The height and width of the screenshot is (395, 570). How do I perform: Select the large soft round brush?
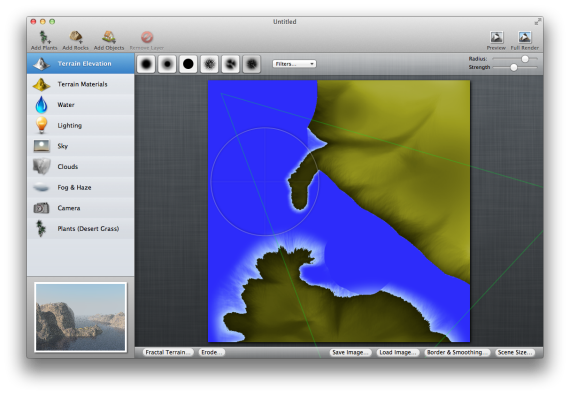(x=146, y=64)
